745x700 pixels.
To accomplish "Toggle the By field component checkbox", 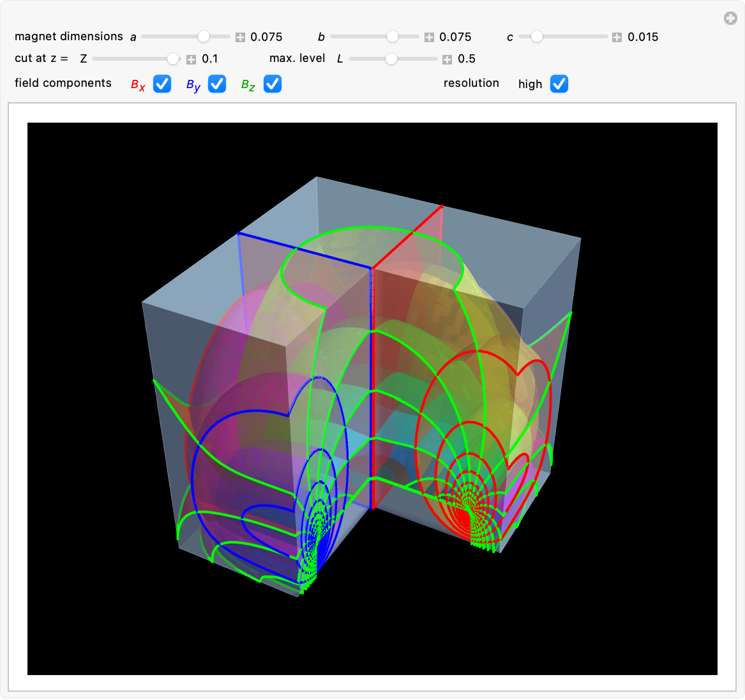I will pyautogui.click(x=217, y=84).
